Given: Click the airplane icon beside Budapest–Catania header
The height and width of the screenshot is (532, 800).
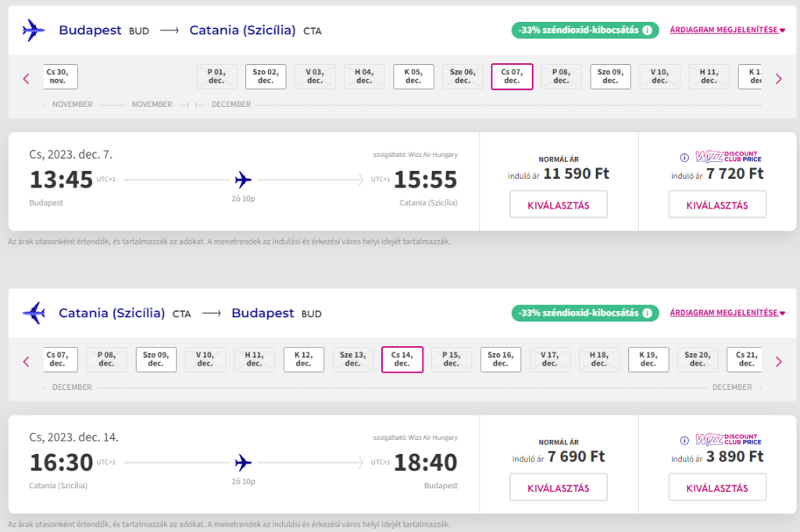Looking at the screenshot, I should pyautogui.click(x=34, y=30).
